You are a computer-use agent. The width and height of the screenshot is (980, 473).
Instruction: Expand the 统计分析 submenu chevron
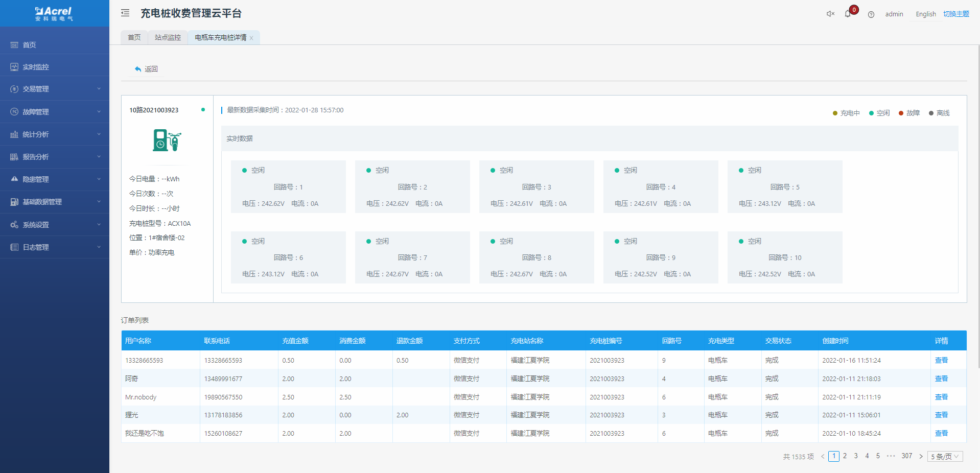coord(99,134)
